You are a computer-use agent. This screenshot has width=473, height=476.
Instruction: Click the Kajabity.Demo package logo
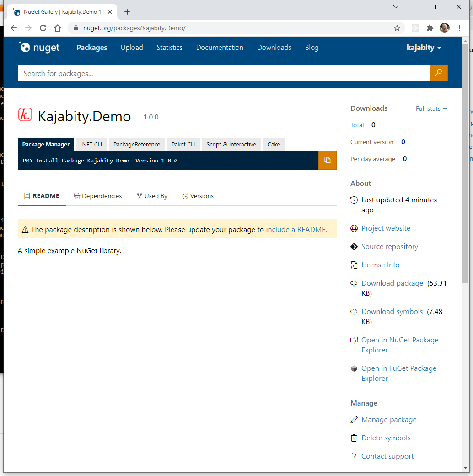coord(26,115)
